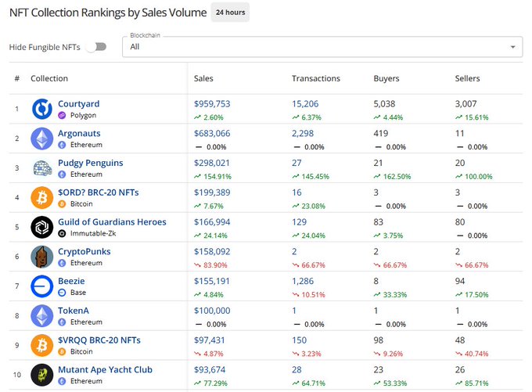Click CryptoPunks sales value $158,092
532x392 pixels.
(x=212, y=251)
